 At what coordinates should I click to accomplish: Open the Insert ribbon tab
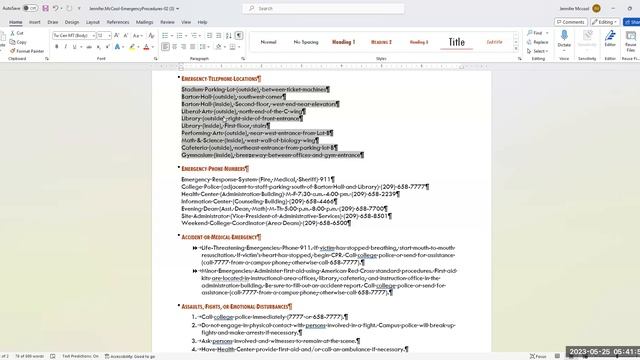[x=34, y=22]
